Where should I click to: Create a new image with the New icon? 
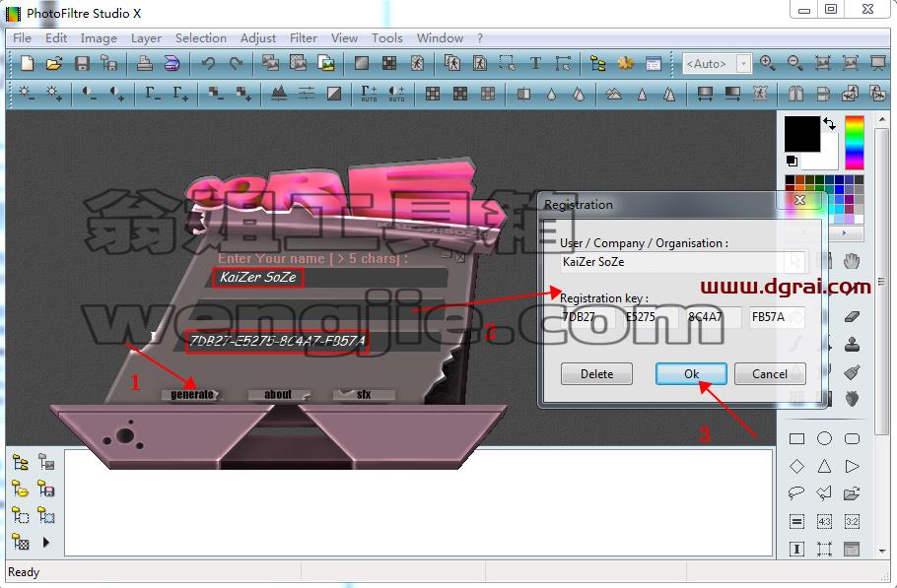(x=27, y=63)
